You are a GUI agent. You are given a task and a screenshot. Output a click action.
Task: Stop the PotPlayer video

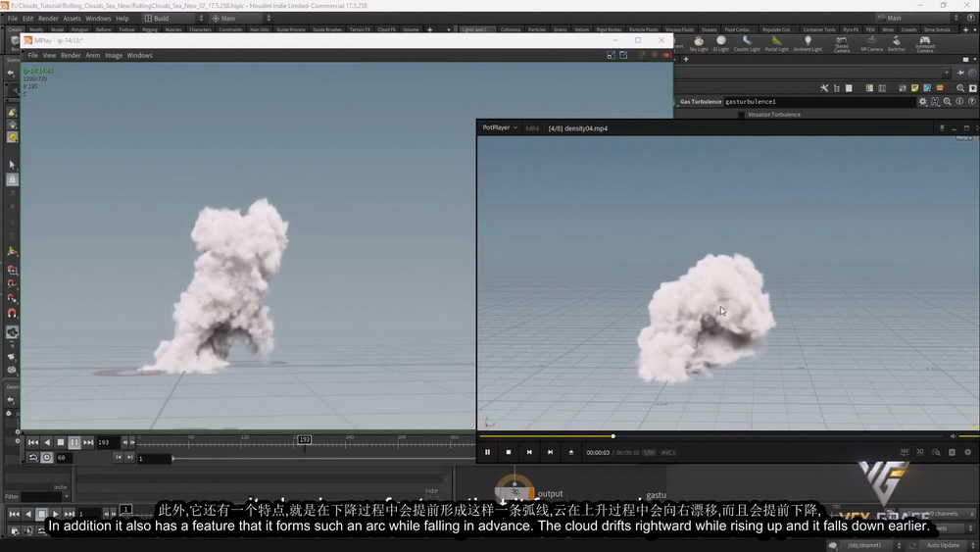pyautogui.click(x=508, y=452)
